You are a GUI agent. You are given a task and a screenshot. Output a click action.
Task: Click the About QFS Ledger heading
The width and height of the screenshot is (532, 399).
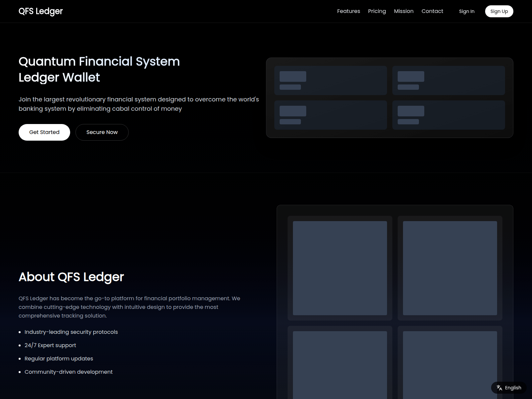71,277
